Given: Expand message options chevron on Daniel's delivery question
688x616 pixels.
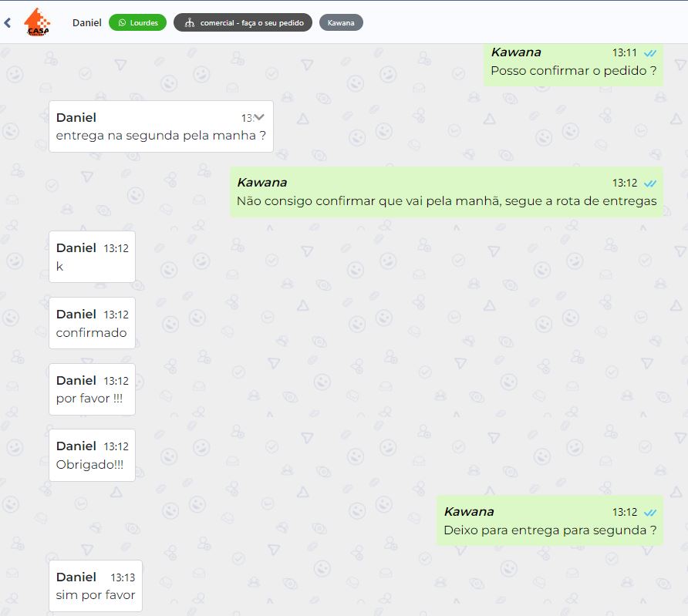Looking at the screenshot, I should (x=259, y=117).
